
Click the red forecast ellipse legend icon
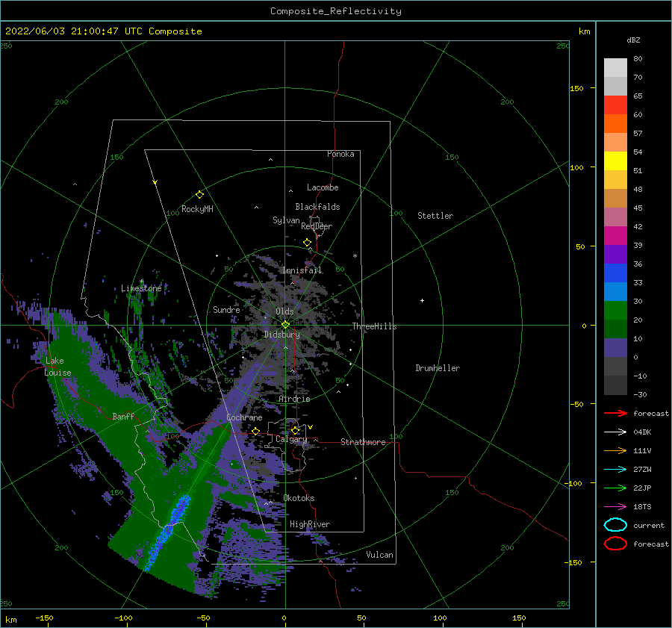point(615,544)
